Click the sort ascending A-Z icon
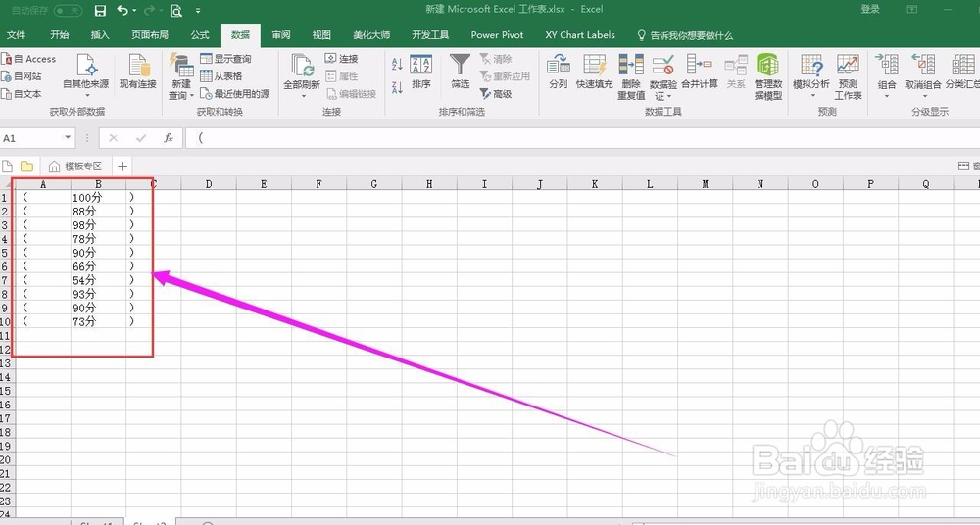Viewport: 980px width, 525px height. [397, 64]
